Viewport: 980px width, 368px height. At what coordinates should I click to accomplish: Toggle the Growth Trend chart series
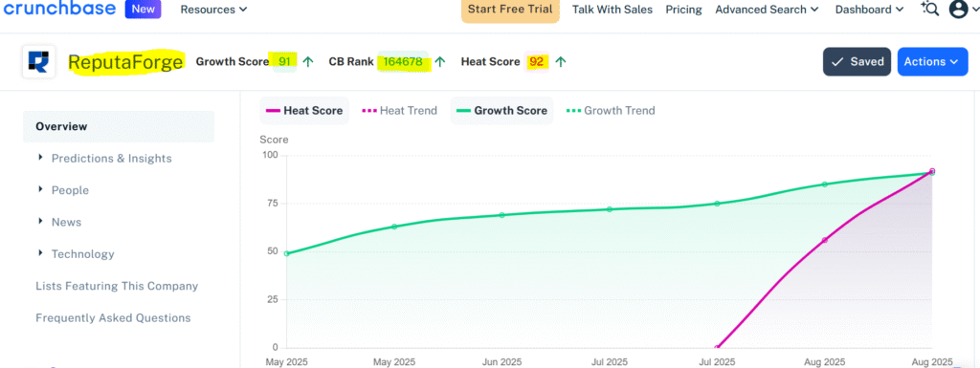point(611,111)
